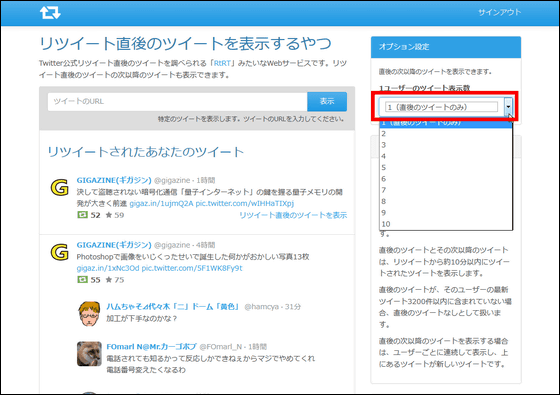Open the tweet count dropdown arrow

click(508, 107)
